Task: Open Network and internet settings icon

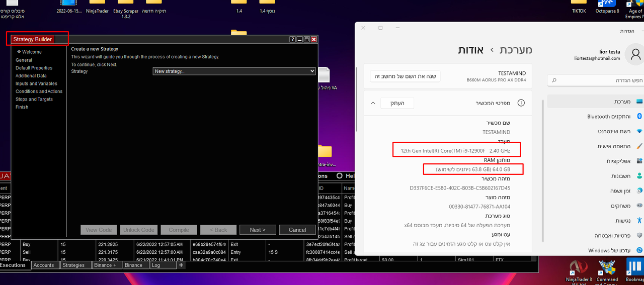Action: pyautogui.click(x=639, y=131)
